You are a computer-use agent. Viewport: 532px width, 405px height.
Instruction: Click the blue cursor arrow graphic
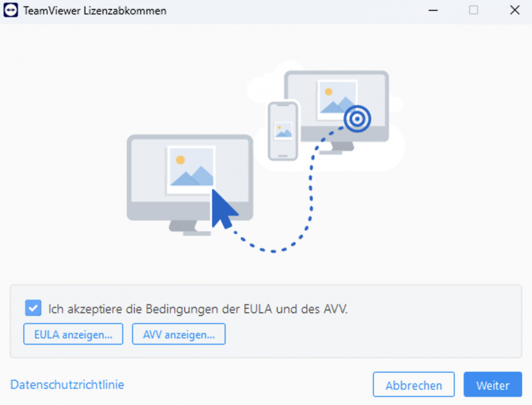click(x=224, y=209)
